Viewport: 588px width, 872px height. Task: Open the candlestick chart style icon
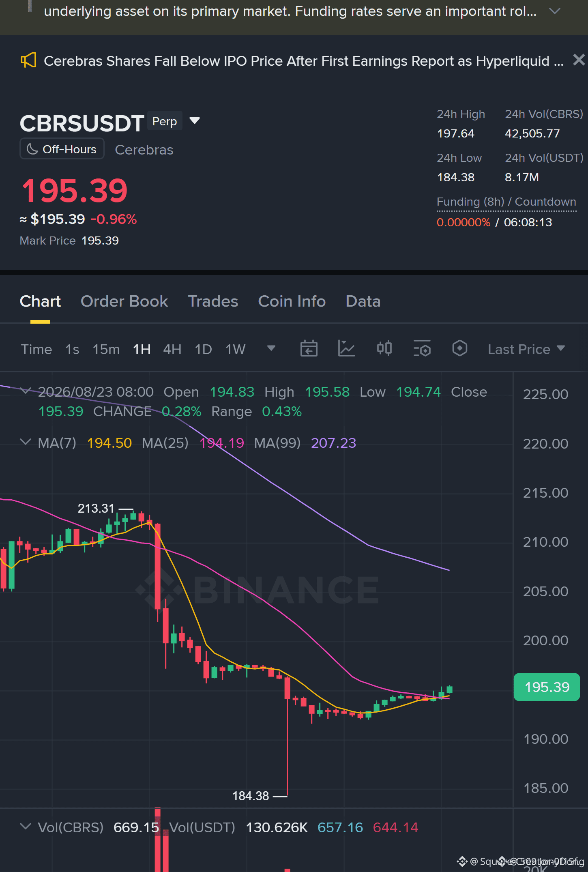(384, 348)
